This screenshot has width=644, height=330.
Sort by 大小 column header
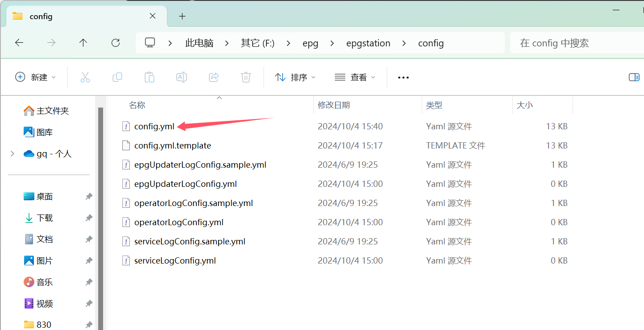tap(524, 105)
